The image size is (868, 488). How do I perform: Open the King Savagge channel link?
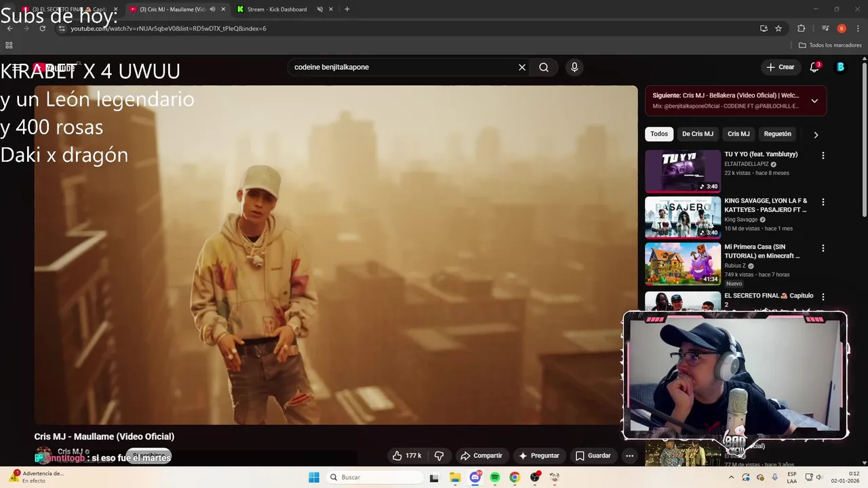pos(741,220)
